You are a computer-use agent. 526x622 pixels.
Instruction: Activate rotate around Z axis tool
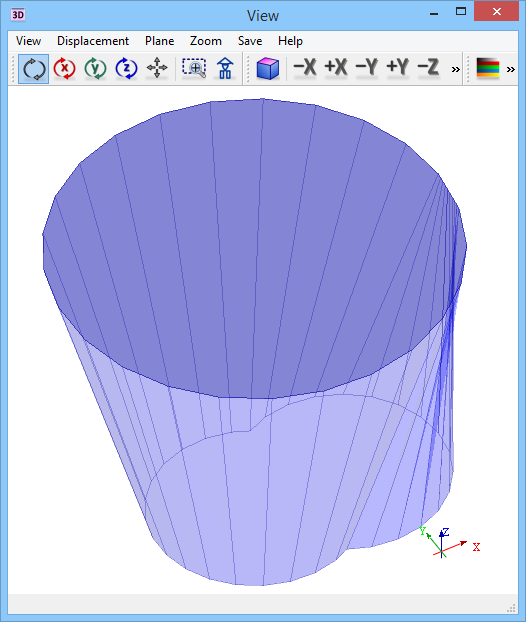coord(126,69)
